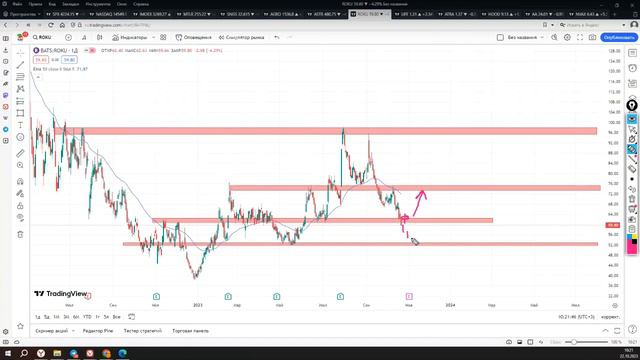Image resolution: width=640 pixels, height=360 pixels.
Task: Switch to the SPX browser tab
Action: pos(63,14)
